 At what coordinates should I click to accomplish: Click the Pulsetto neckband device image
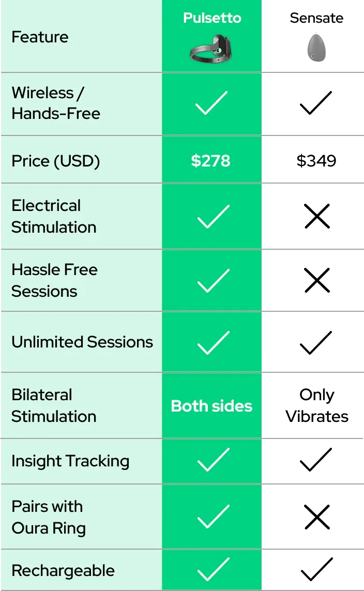(x=212, y=49)
